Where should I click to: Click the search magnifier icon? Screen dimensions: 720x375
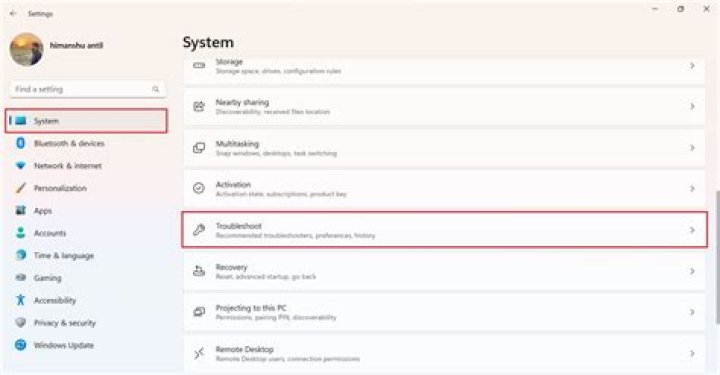click(x=156, y=89)
